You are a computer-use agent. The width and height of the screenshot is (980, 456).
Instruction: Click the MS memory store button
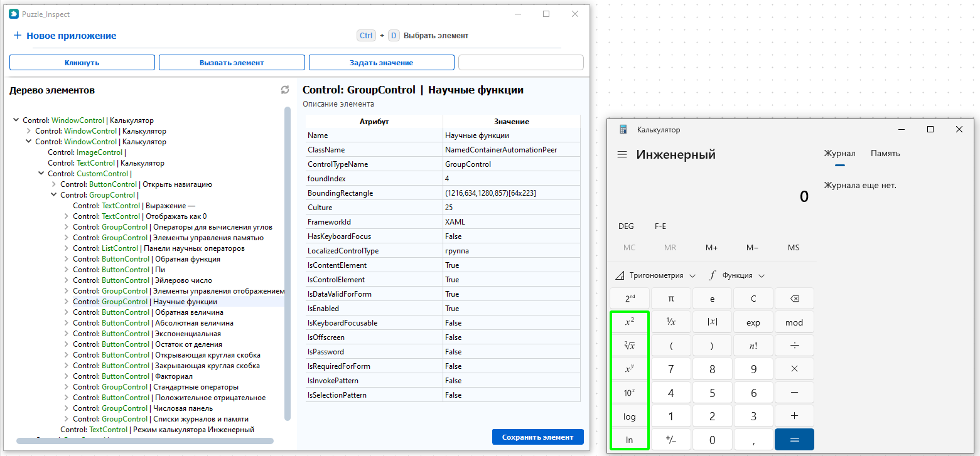point(794,247)
